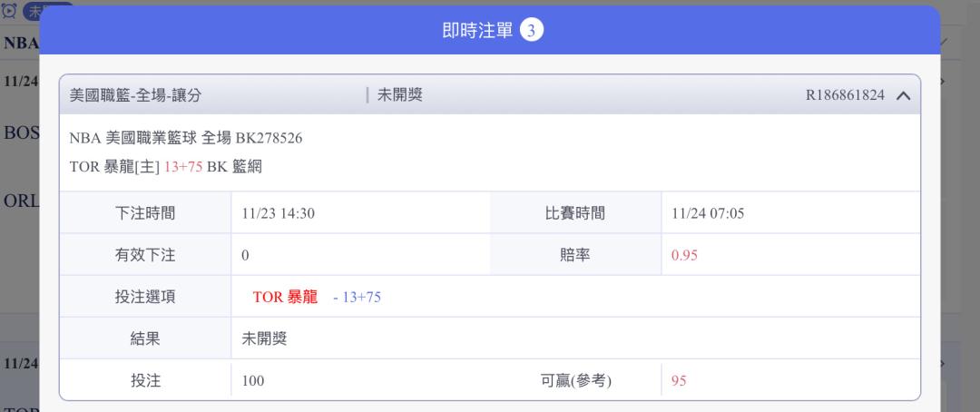Click the 有效下注 row label
Image resolution: width=980 pixels, height=412 pixels.
[x=145, y=255]
